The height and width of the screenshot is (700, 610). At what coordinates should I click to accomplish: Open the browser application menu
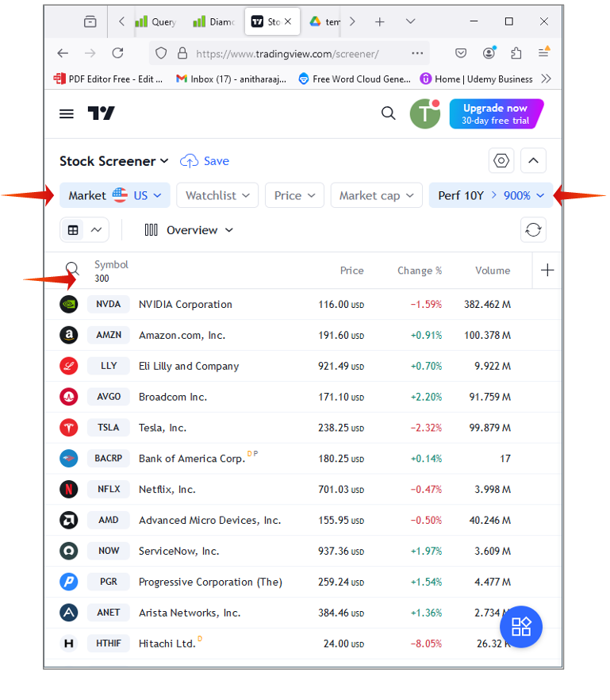[543, 52]
